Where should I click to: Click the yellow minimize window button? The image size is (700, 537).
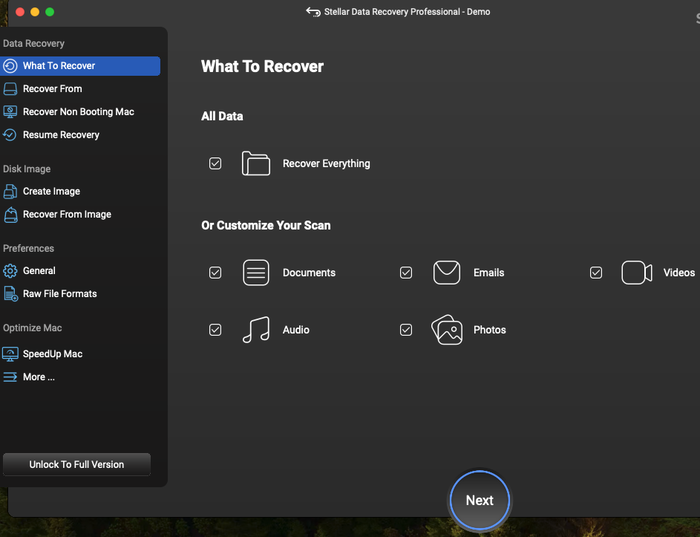(35, 12)
